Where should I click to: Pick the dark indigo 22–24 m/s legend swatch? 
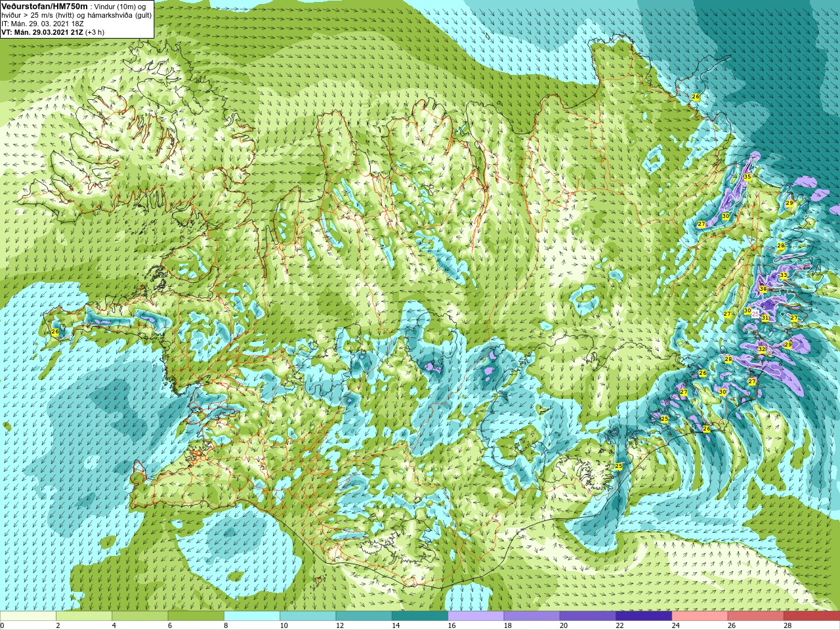coord(644,616)
